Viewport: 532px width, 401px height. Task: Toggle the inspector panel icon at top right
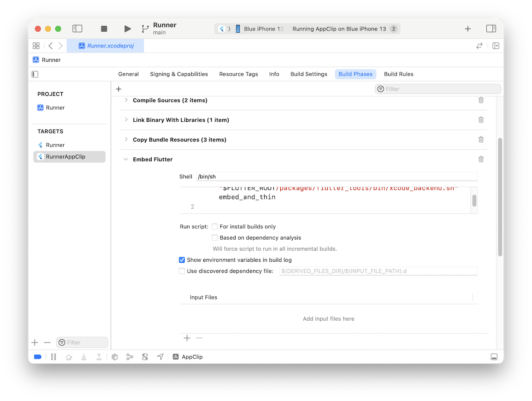(491, 29)
